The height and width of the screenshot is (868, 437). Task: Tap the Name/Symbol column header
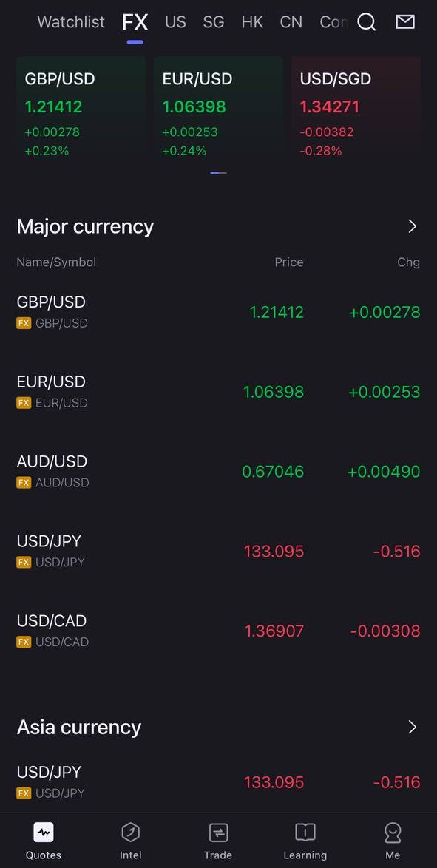pyautogui.click(x=55, y=262)
